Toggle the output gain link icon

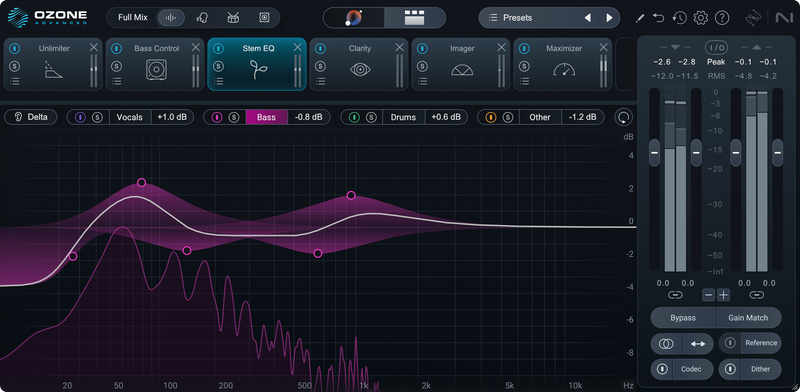point(757,295)
